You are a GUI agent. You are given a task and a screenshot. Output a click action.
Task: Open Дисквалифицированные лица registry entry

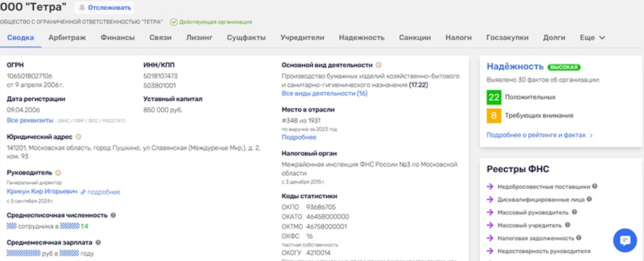click(541, 200)
